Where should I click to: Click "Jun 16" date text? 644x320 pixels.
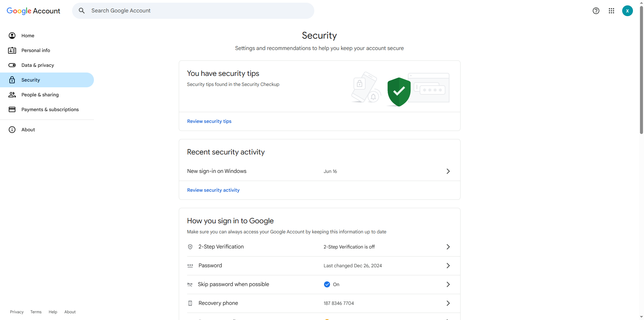click(x=330, y=171)
